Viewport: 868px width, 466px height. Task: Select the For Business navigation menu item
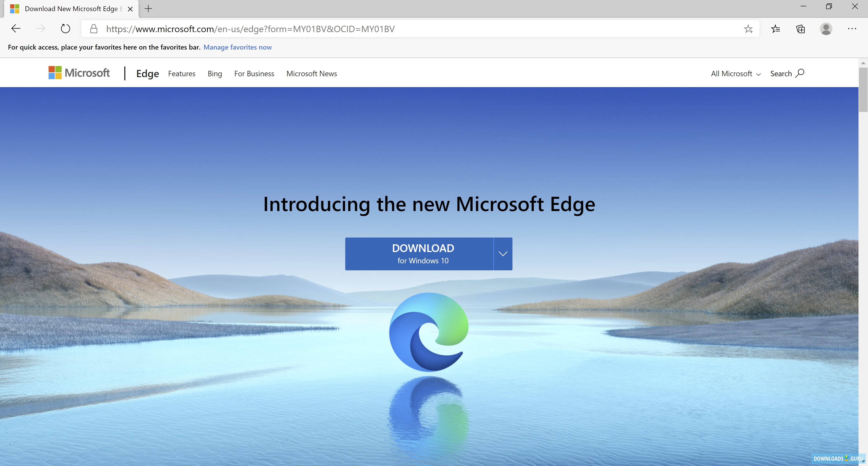coord(254,74)
